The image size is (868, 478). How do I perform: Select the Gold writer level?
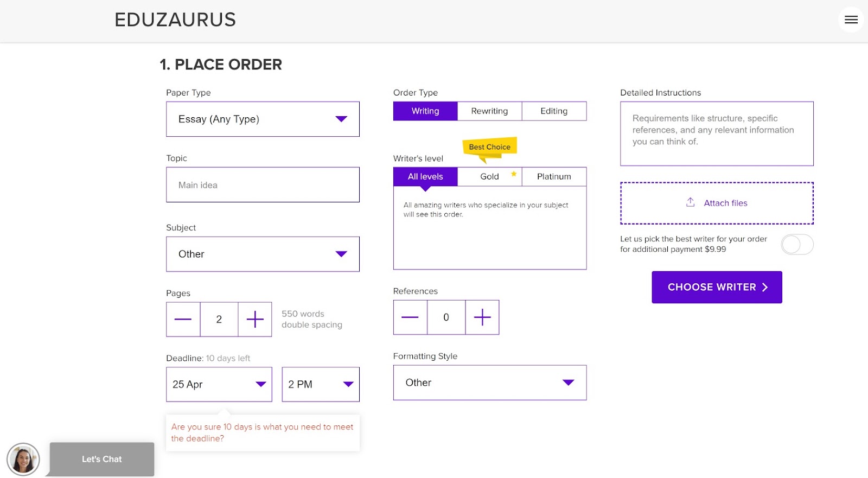(489, 177)
